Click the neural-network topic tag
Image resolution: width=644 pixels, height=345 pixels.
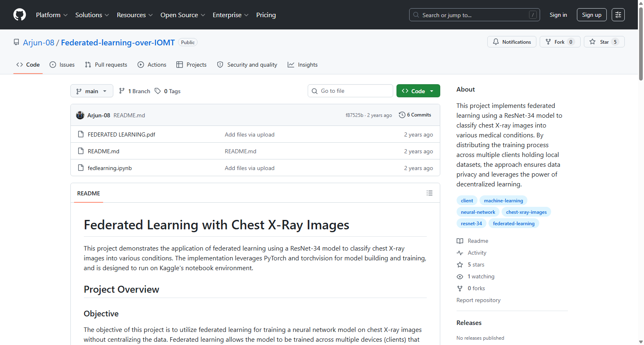point(478,212)
